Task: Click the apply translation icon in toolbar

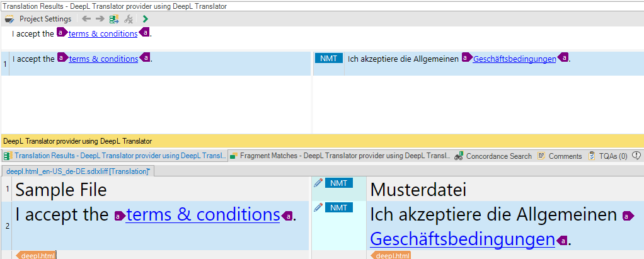Action: [113, 19]
